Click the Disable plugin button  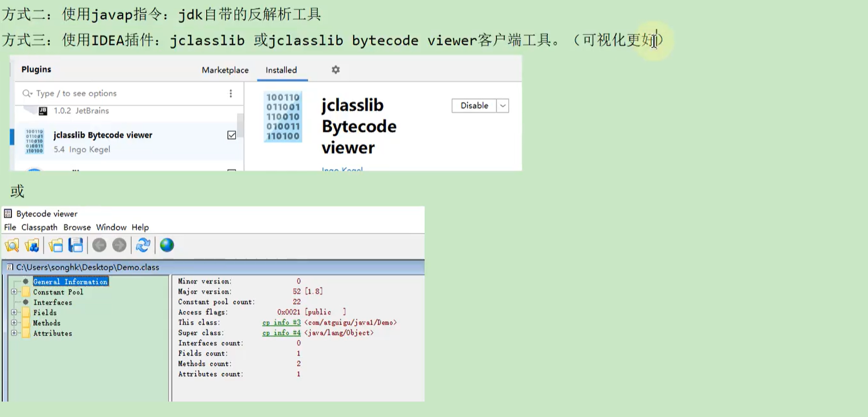(x=474, y=106)
